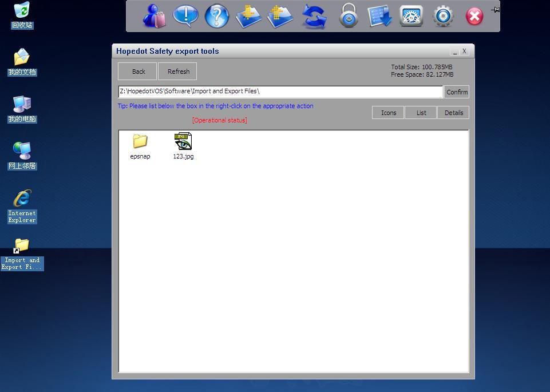Viewport: 550px width, 392px height.
Task: Click the pin icon beside the toolbar
Action: (496, 9)
